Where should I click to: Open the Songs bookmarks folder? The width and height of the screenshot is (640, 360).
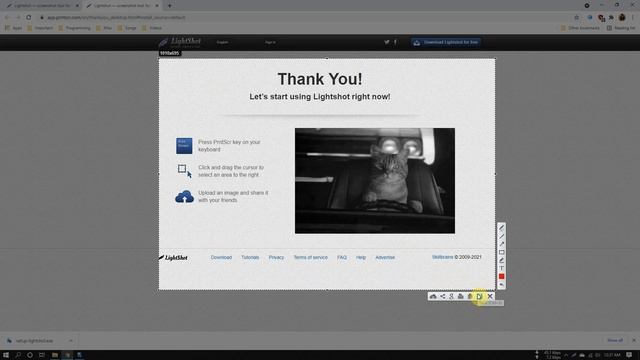click(127, 28)
